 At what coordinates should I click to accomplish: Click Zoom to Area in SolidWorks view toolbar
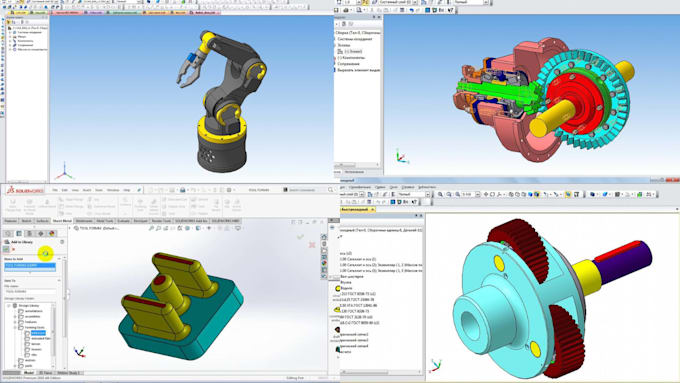tap(158, 228)
